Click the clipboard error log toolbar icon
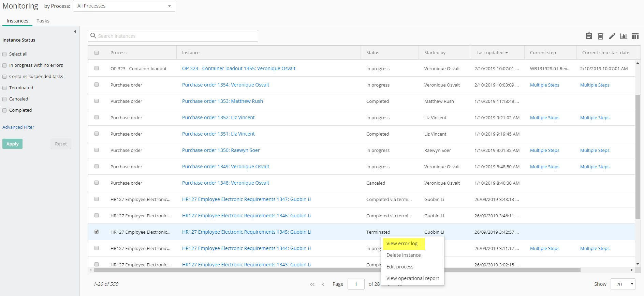The width and height of the screenshot is (644, 296). [589, 36]
